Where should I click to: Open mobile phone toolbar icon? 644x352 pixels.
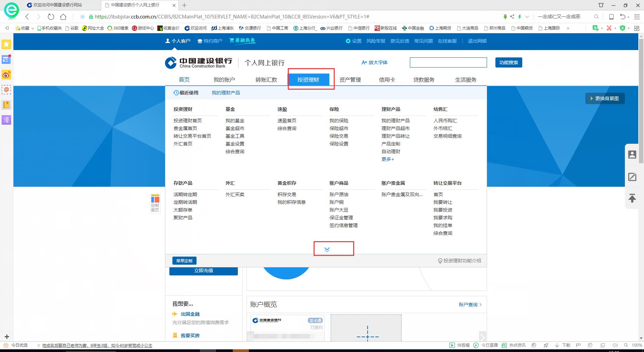coord(611,16)
